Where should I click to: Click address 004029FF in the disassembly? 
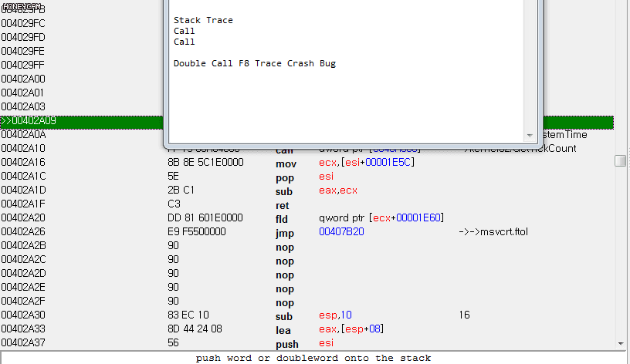coord(23,65)
